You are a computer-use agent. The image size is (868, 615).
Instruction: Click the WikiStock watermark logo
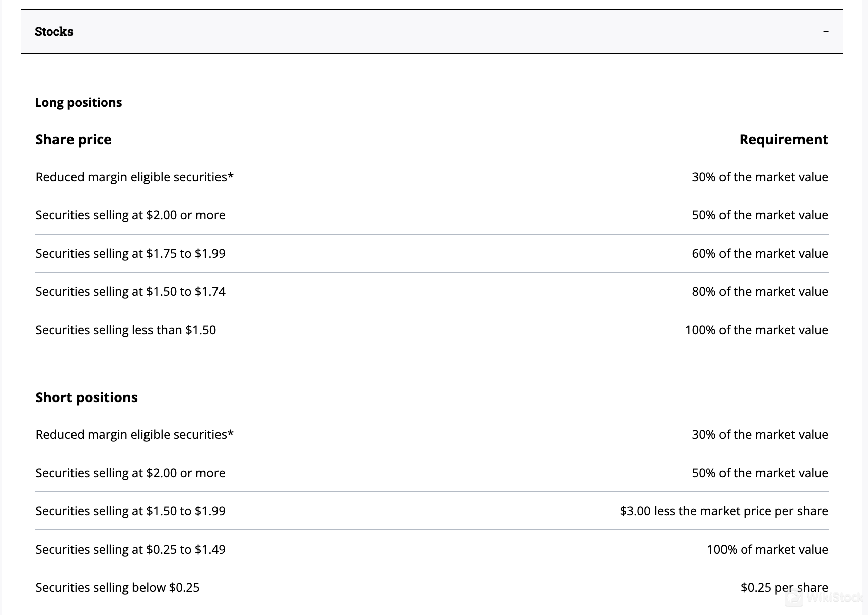pyautogui.click(x=826, y=598)
